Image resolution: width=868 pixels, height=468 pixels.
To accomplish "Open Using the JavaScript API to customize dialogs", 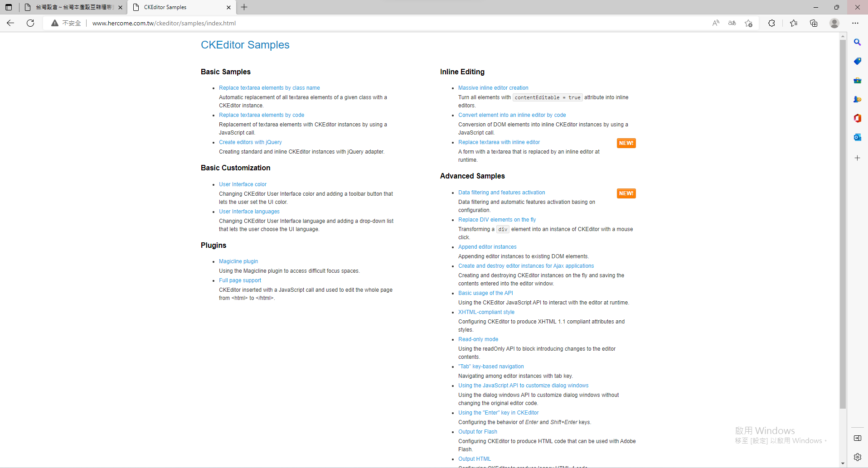I will (523, 386).
